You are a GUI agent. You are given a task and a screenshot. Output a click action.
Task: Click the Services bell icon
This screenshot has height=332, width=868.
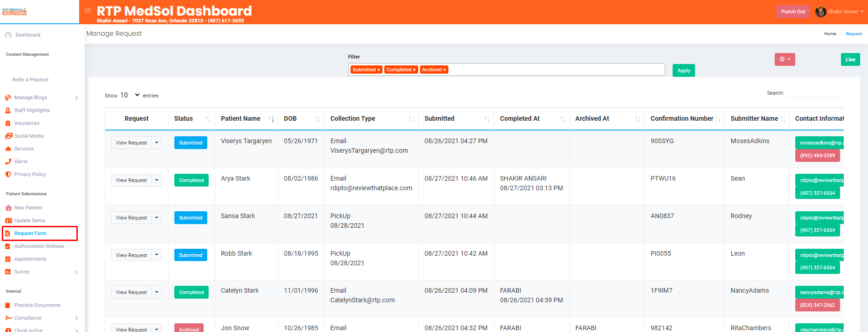(8, 149)
